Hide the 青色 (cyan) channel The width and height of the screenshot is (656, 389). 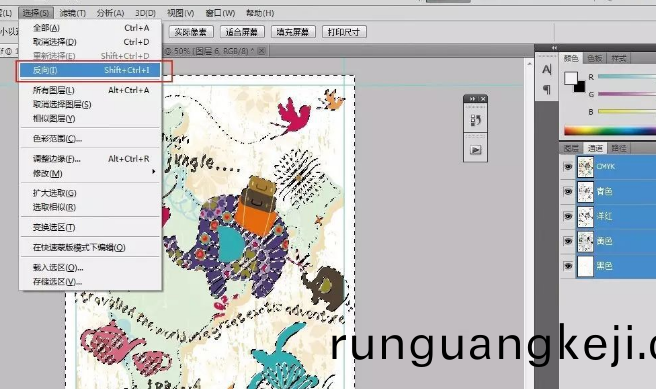[568, 192]
